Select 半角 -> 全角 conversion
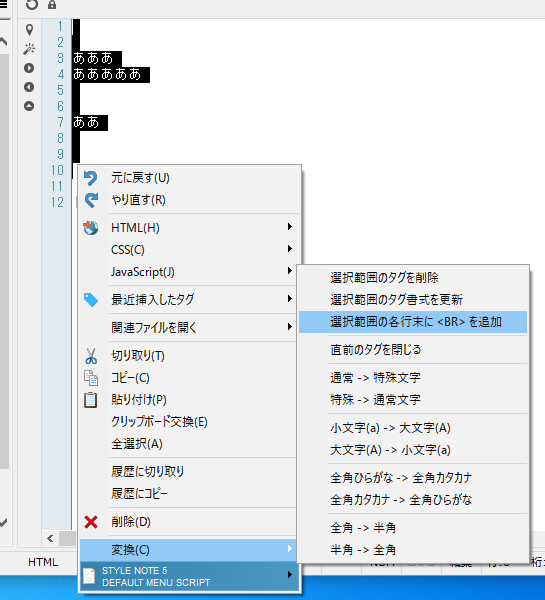Image resolution: width=545 pixels, height=600 pixels. coord(413,550)
